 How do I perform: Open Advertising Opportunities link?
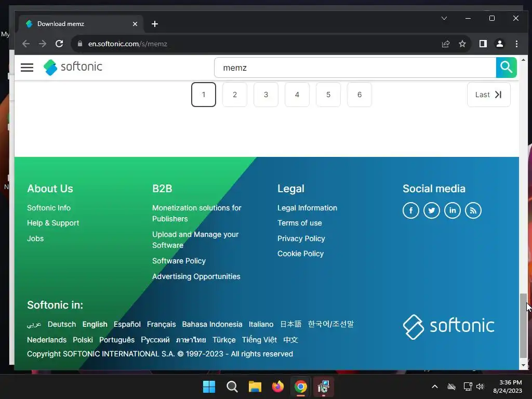[x=196, y=276]
